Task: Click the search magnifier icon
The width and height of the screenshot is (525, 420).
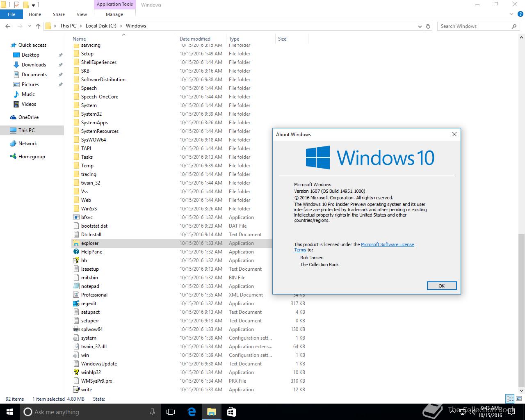Action: tap(514, 26)
